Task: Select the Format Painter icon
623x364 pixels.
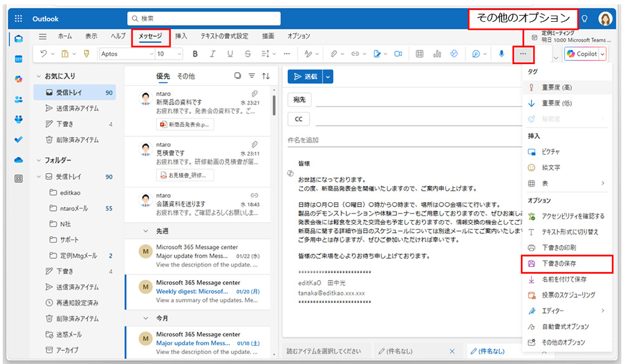Action: (86, 54)
